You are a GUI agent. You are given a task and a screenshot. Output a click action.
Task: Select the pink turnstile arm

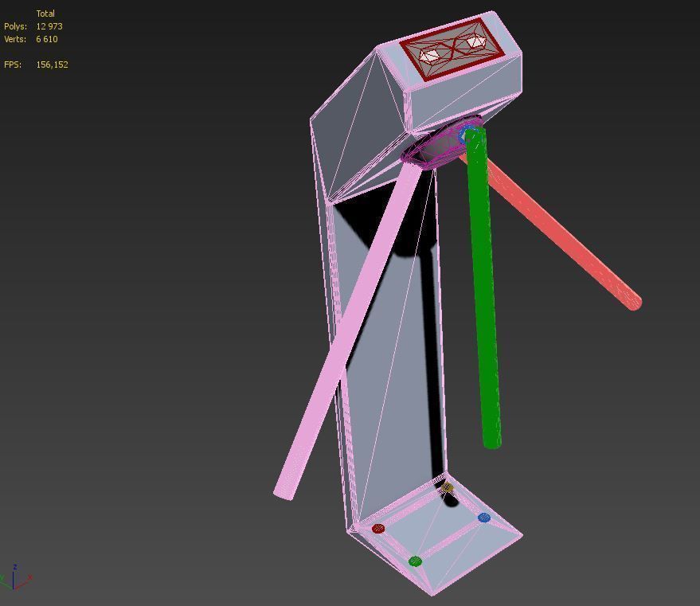(x=348, y=330)
